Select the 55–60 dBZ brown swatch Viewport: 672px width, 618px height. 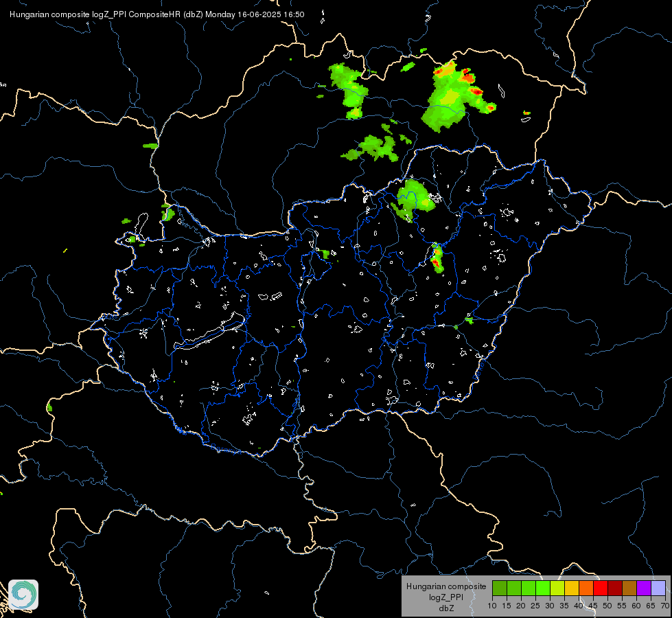tap(629, 588)
